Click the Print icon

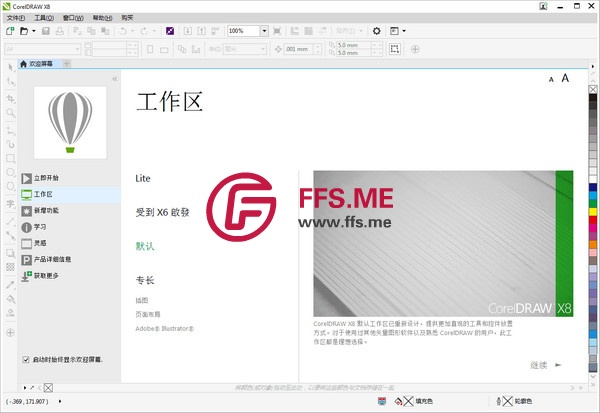click(x=60, y=31)
